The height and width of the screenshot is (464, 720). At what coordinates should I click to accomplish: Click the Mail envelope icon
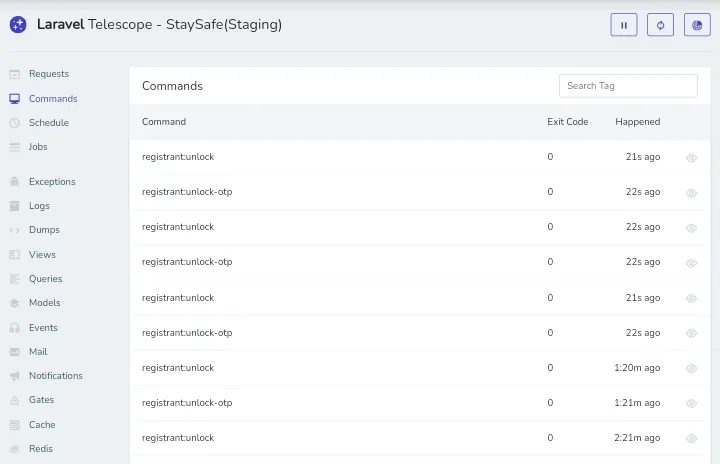pyautogui.click(x=15, y=352)
